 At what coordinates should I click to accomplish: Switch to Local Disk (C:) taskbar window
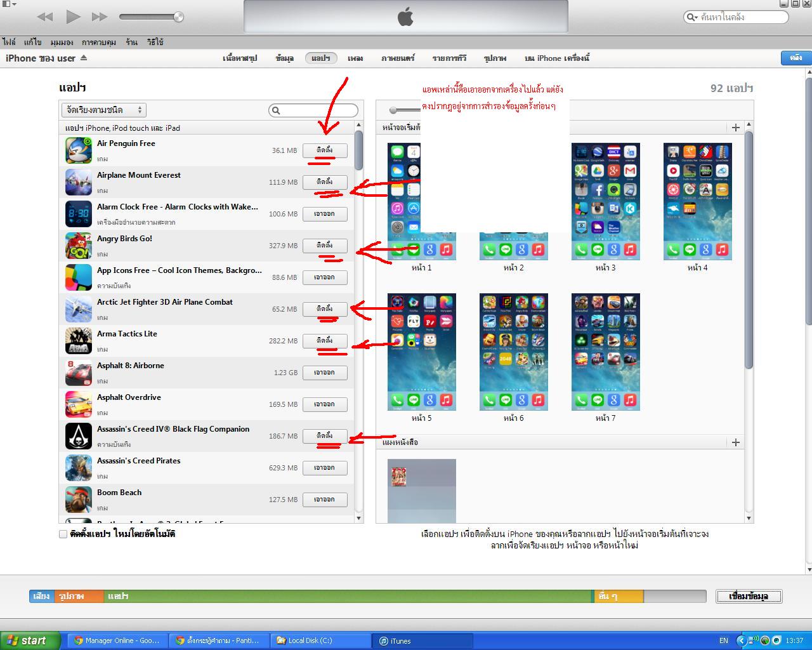point(320,640)
